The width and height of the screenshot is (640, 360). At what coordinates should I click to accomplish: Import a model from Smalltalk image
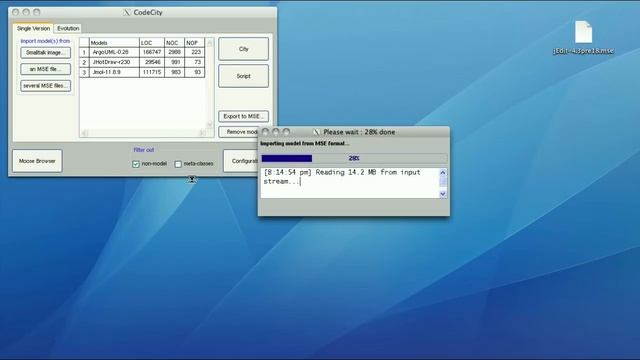click(45, 53)
